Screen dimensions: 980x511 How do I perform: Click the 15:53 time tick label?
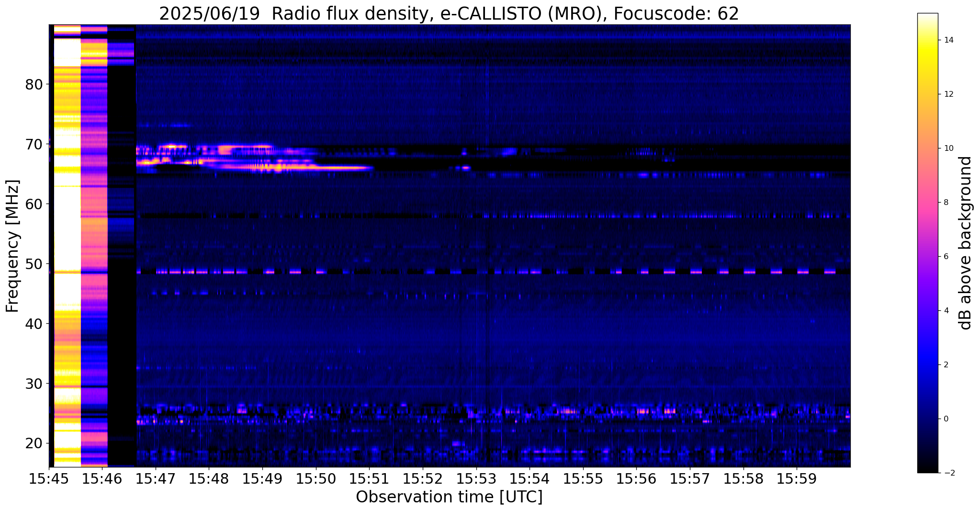pos(476,478)
